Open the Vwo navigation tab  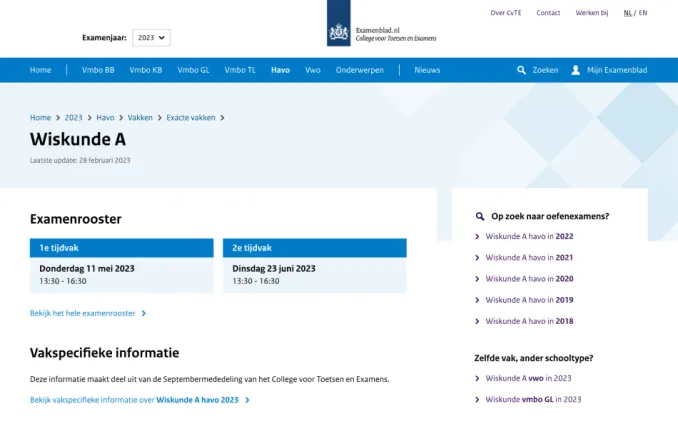click(x=313, y=70)
